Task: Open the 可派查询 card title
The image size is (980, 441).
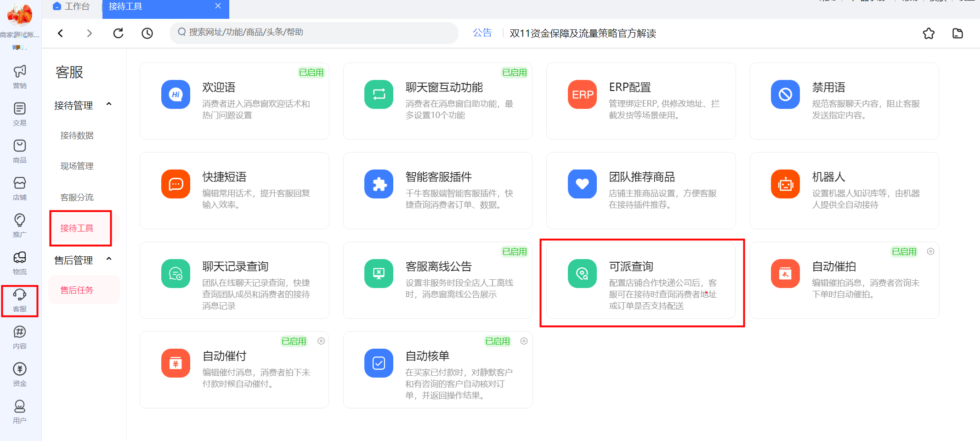Action: point(631,266)
